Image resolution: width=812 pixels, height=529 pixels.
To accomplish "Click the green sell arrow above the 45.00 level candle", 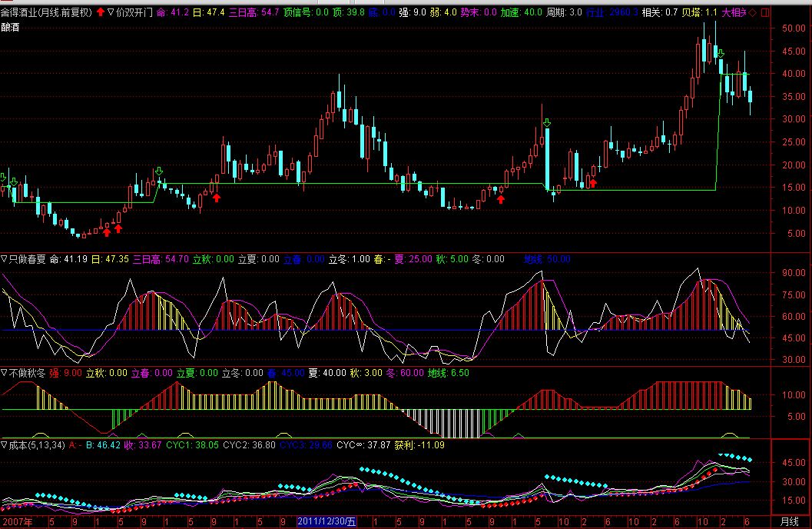I will pos(721,53).
